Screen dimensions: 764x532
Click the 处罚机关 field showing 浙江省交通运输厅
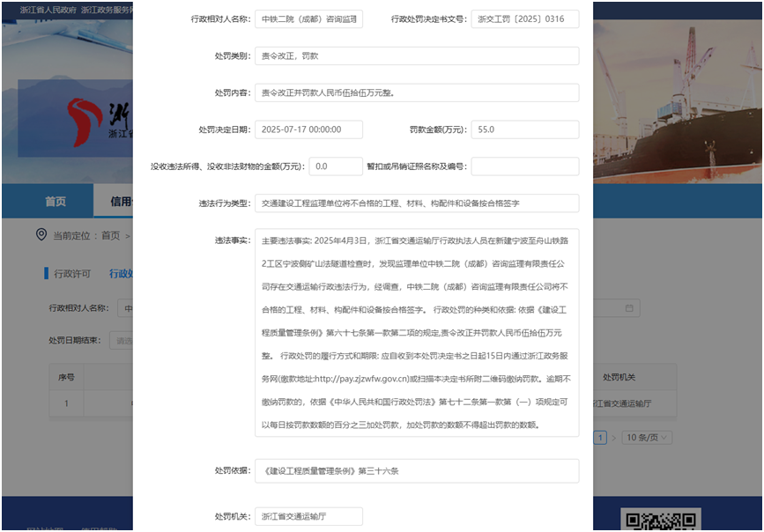click(x=308, y=516)
